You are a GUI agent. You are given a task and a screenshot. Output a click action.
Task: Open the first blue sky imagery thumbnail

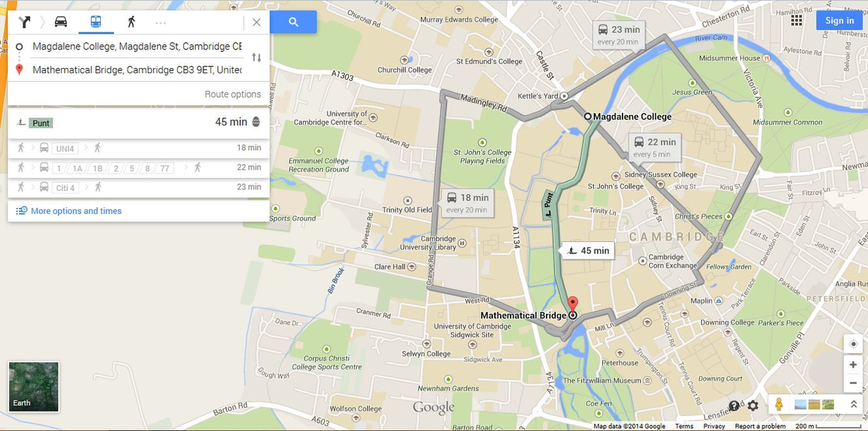click(x=800, y=404)
